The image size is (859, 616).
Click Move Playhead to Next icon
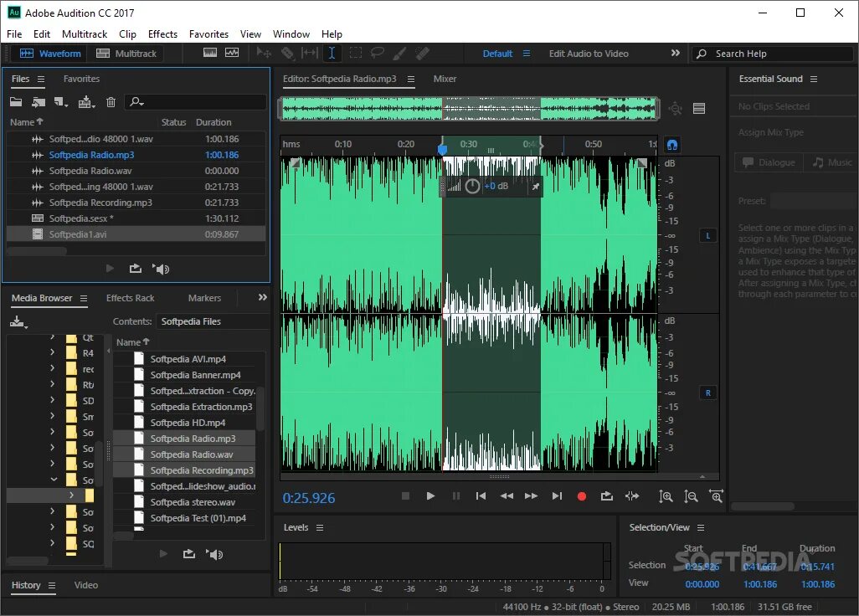point(557,496)
